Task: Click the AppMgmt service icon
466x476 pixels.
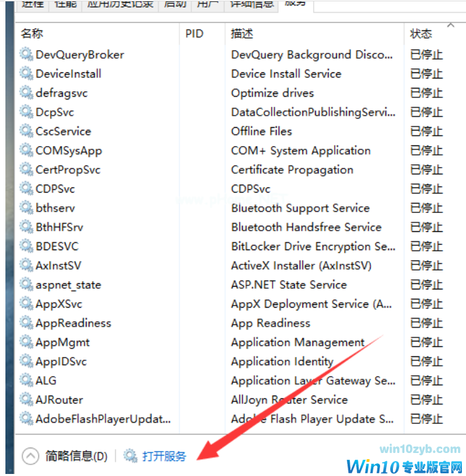Action: coord(26,342)
